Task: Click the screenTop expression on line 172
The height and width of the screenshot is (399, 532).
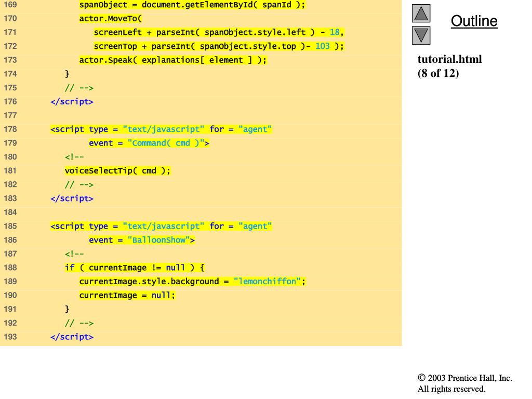Action: point(219,46)
